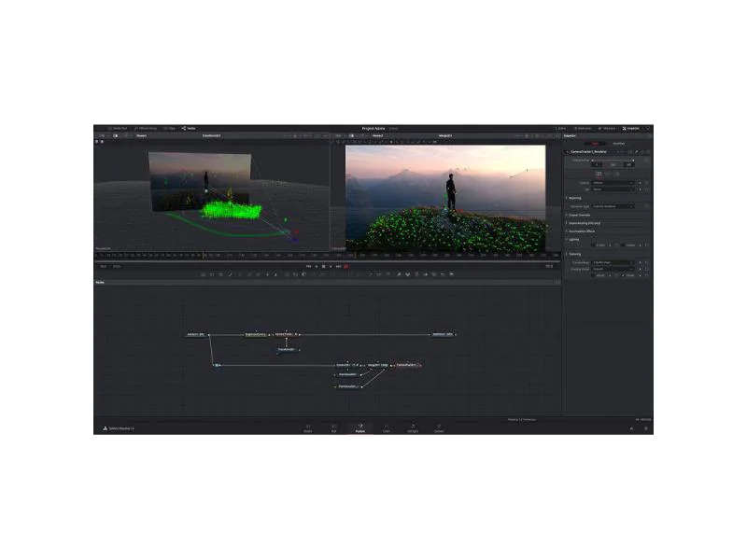Open project settings gear icon
This screenshot has height=560, width=747.
[x=646, y=428]
